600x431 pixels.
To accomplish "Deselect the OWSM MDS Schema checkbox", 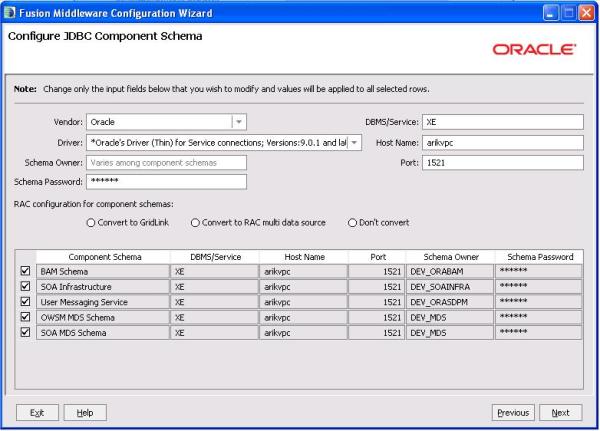I will pyautogui.click(x=25, y=316).
